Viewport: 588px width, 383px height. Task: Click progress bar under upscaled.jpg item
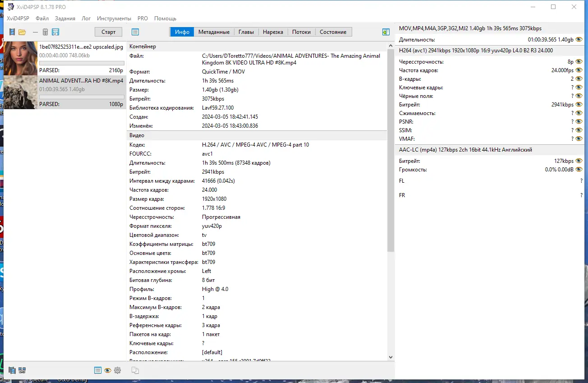82,63
